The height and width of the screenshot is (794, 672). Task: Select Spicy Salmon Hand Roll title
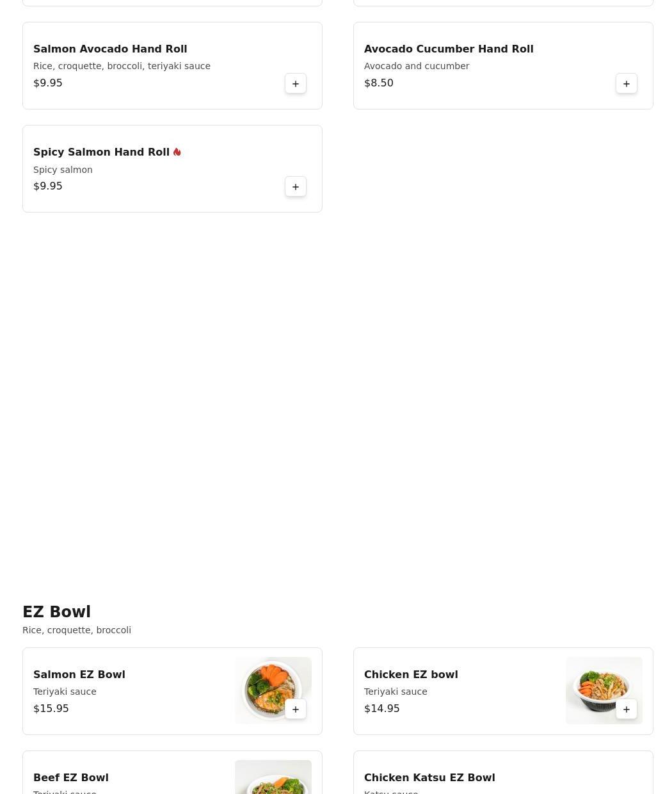101,152
